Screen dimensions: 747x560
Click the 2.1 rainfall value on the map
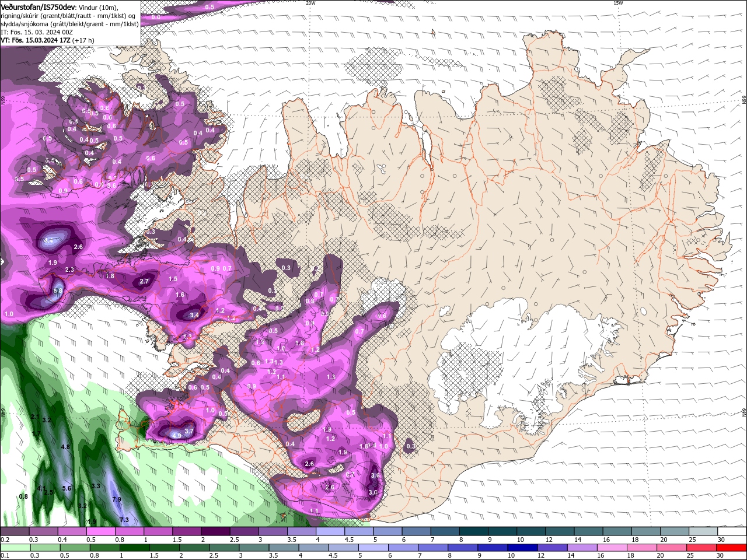pos(34,416)
